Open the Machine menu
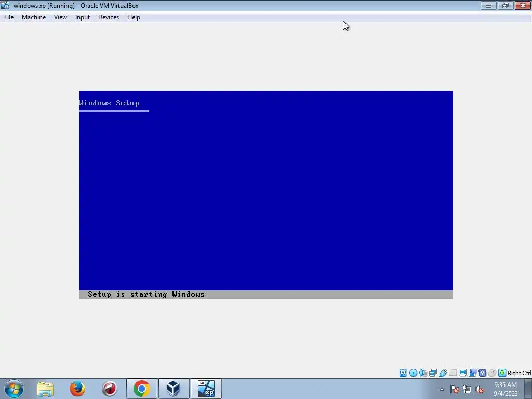Screen dimensions: 532x399 34,17
